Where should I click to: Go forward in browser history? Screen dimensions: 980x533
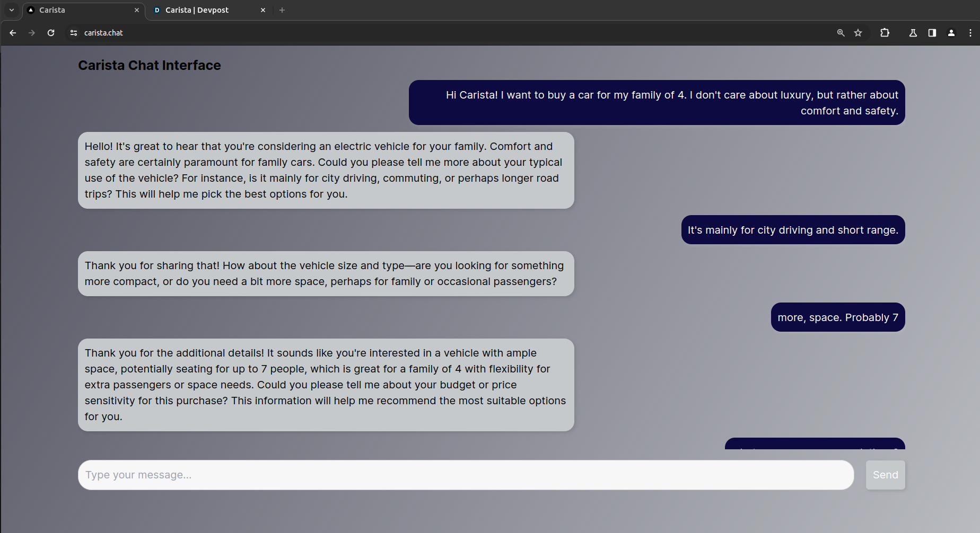click(32, 33)
